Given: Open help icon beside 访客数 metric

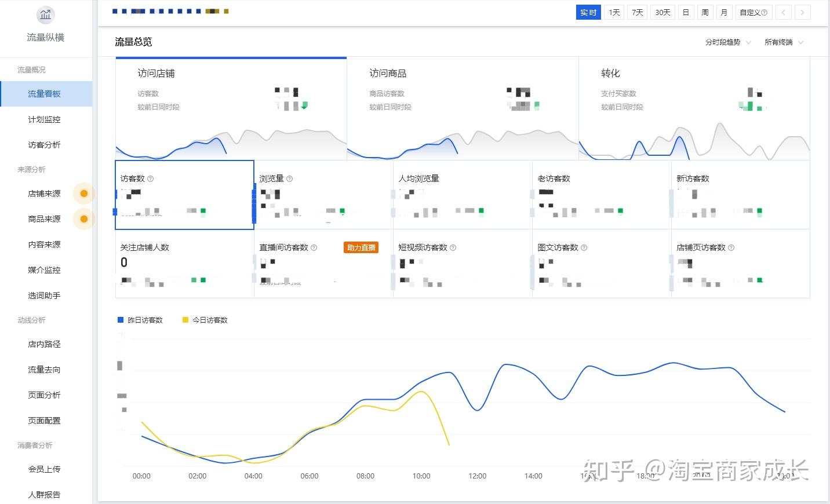Looking at the screenshot, I should coord(151,179).
